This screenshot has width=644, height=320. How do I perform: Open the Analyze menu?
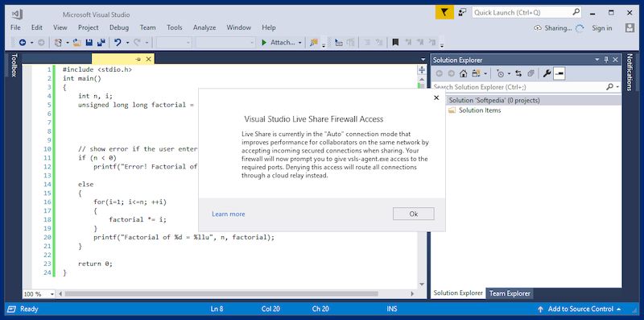(204, 27)
